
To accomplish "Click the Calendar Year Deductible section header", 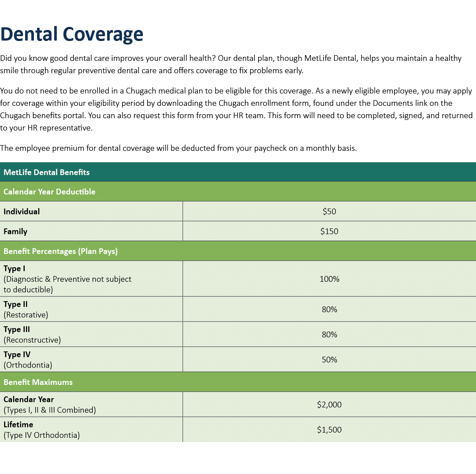I will (x=50, y=192).
